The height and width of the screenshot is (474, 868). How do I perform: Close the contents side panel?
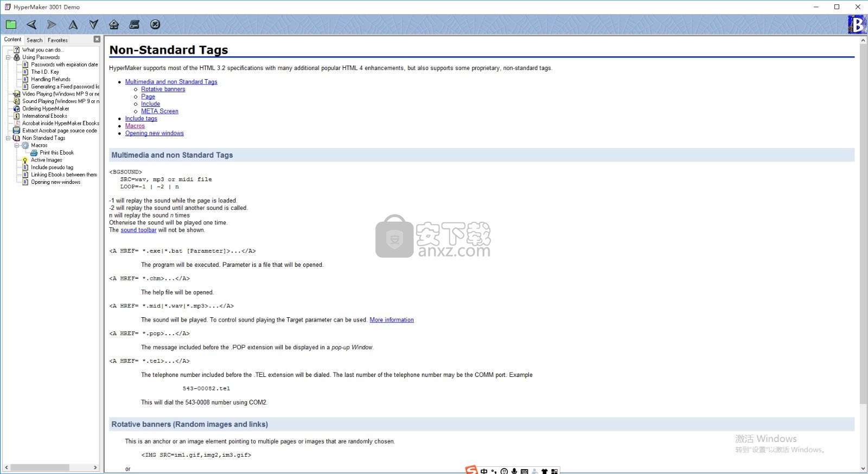(x=97, y=39)
